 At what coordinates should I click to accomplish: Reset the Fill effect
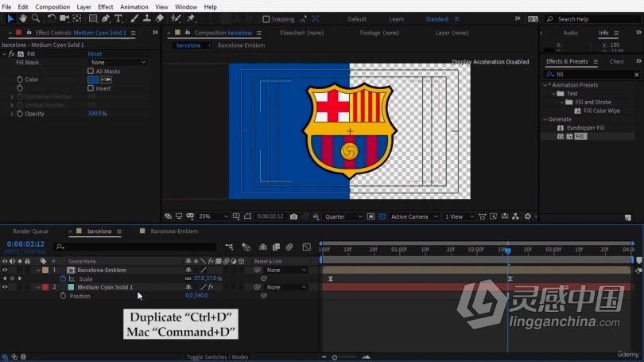95,54
